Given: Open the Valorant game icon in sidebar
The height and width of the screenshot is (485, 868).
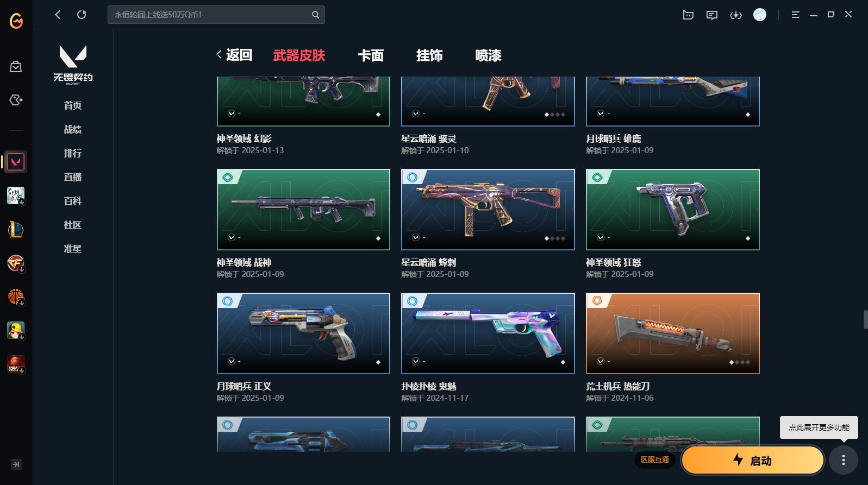Looking at the screenshot, I should point(16,162).
